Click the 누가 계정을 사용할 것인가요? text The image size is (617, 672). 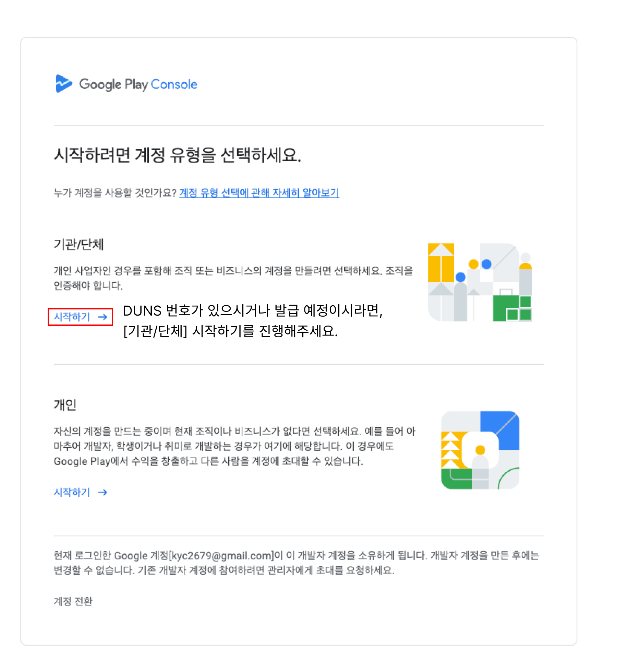coord(115,193)
